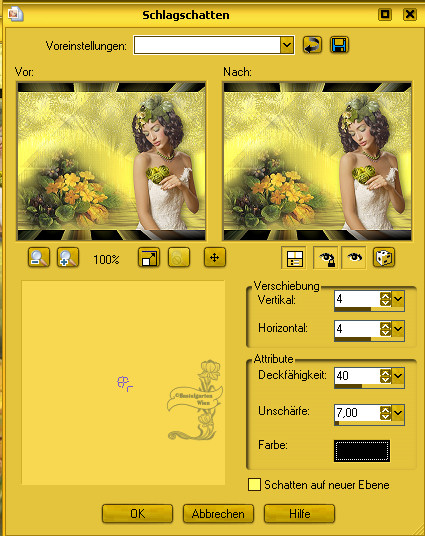Reset settings to default arrow icon
425x536 pixels.
coord(312,45)
